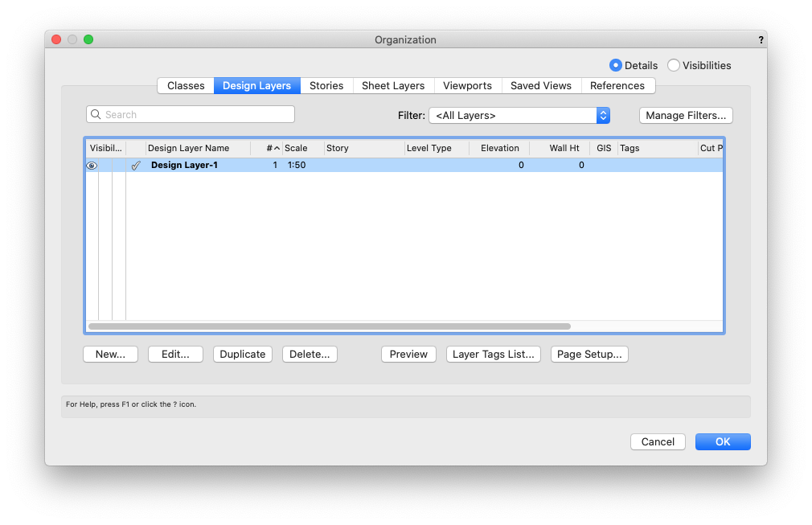The image size is (812, 525).
Task: Switch to the Sheet Layers tab
Action: (393, 86)
